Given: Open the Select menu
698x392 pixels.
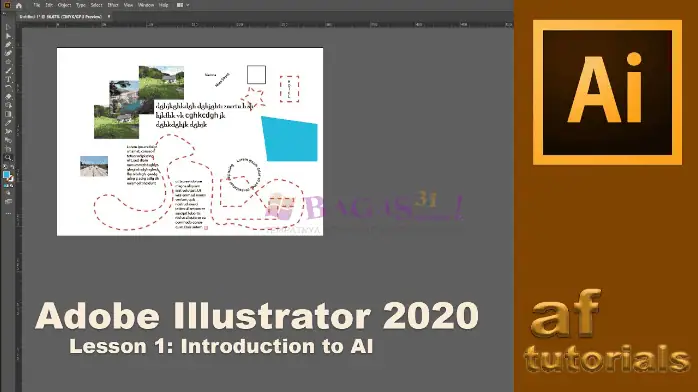Looking at the screenshot, I should coord(97,5).
